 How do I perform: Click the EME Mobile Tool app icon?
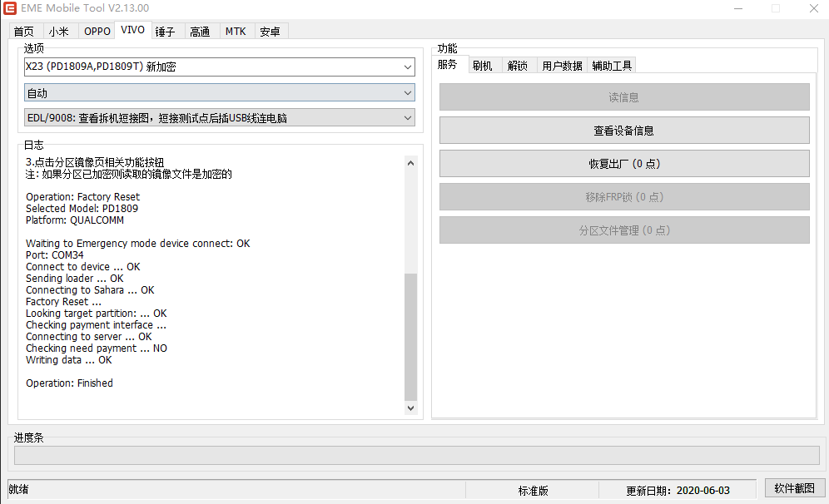click(x=9, y=8)
